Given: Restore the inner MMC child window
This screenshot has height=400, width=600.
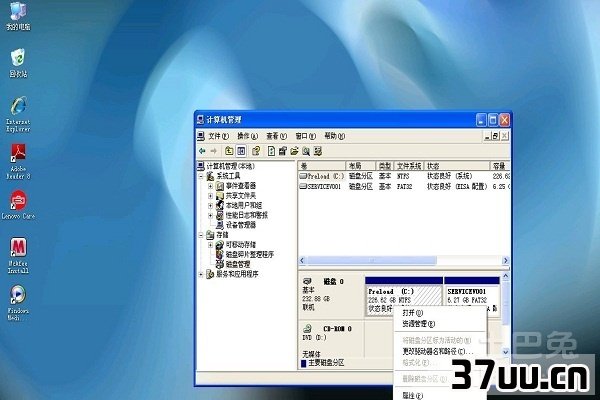Looking at the screenshot, I should pos(496,136).
